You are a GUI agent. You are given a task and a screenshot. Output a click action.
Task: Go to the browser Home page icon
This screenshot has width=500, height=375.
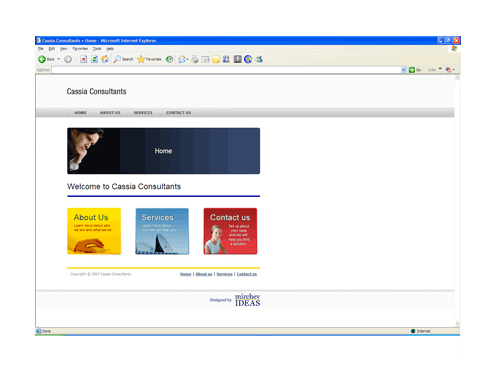click(105, 59)
